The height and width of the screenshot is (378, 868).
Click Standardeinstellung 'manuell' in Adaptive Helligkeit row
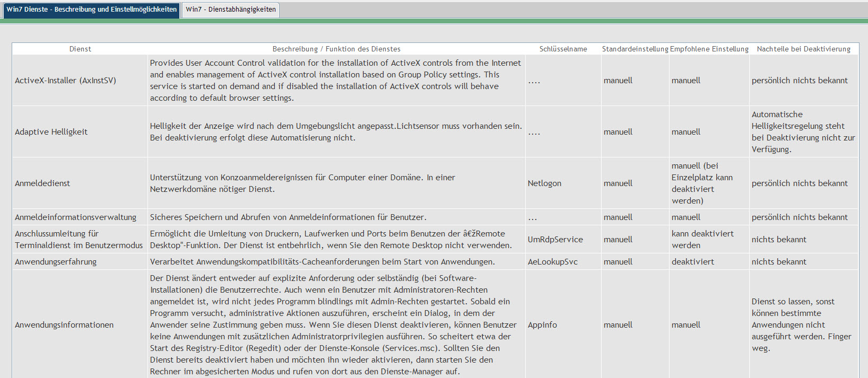click(x=618, y=132)
